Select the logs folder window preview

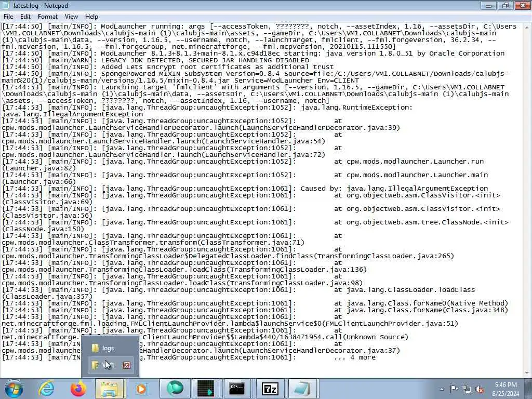110,348
